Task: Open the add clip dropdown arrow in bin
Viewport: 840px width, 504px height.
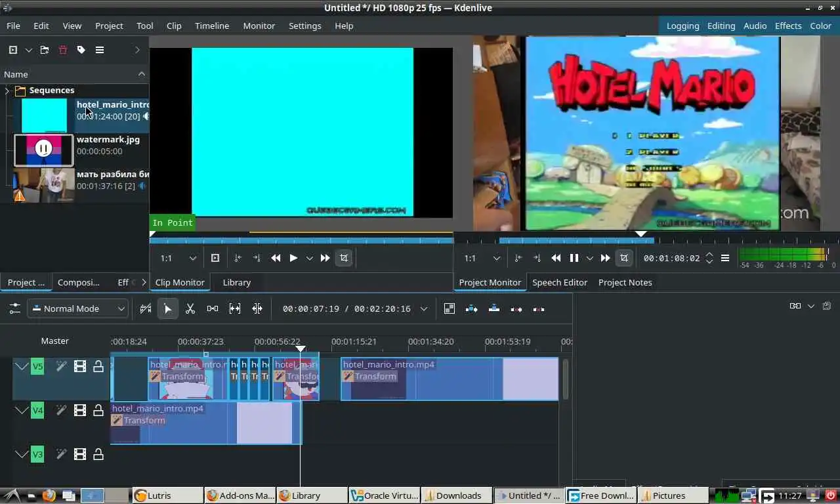Action: (x=28, y=50)
